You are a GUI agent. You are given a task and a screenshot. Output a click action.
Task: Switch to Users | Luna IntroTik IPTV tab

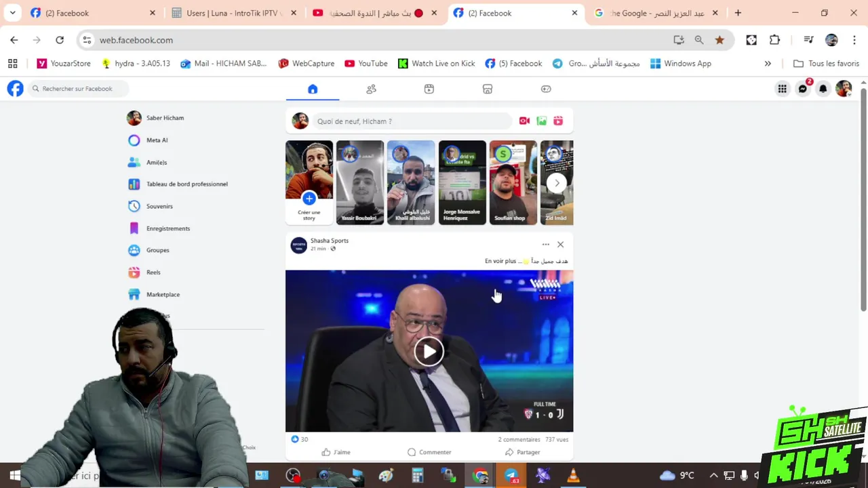pos(234,13)
